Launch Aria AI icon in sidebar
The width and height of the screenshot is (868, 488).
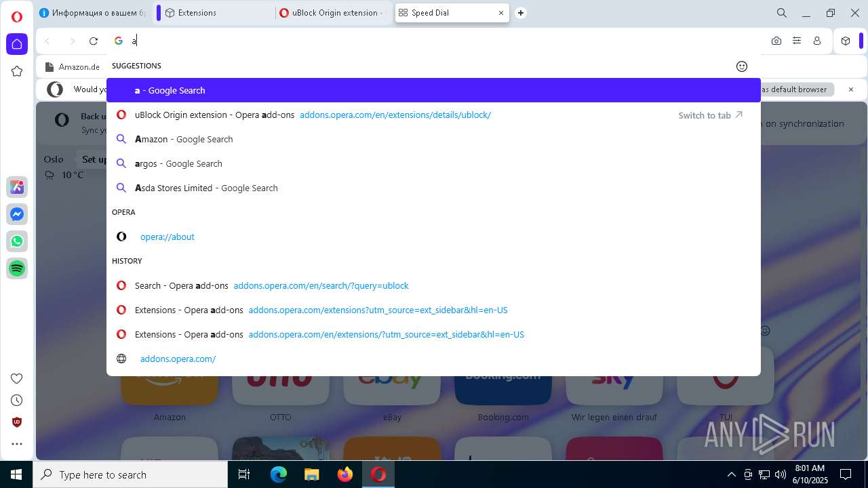[x=17, y=187]
